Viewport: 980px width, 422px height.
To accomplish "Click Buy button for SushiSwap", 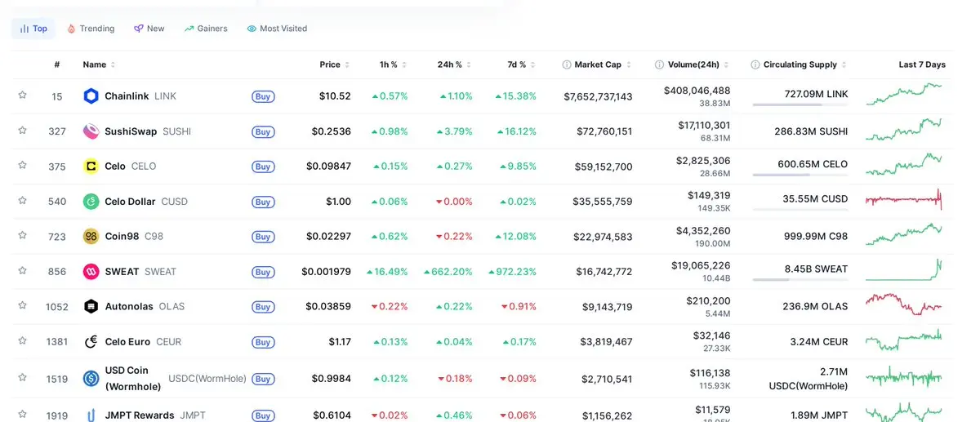I will coord(263,131).
